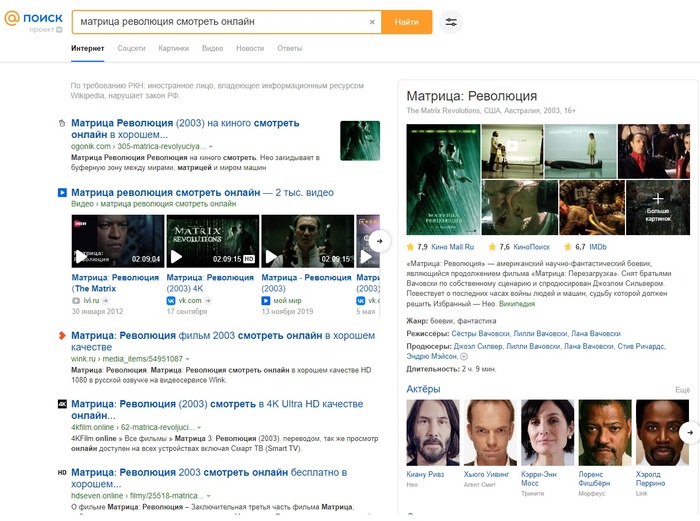700x521 pixels.
Task: Click the ivi.ru source icon
Action: point(76,301)
